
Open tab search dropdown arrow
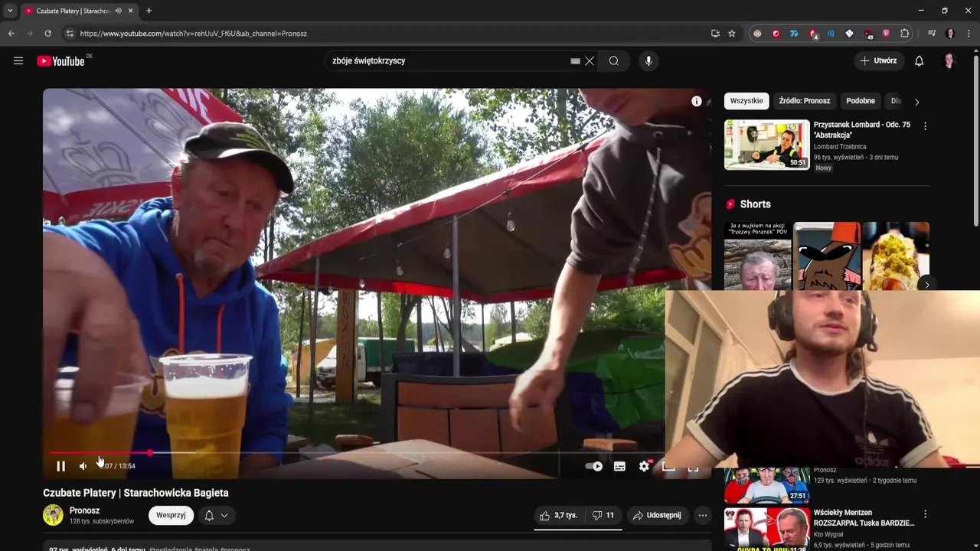point(9,11)
